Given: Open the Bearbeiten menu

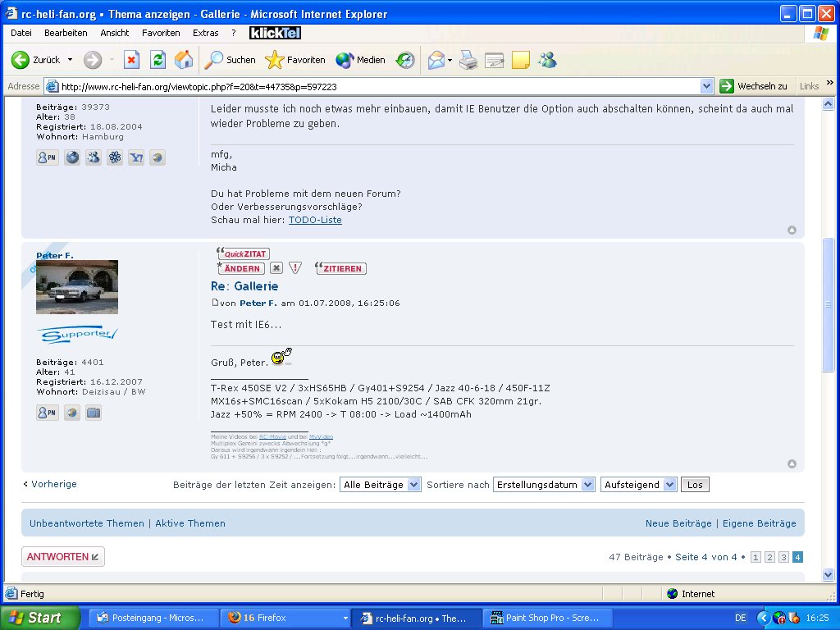Looking at the screenshot, I should tap(66, 33).
